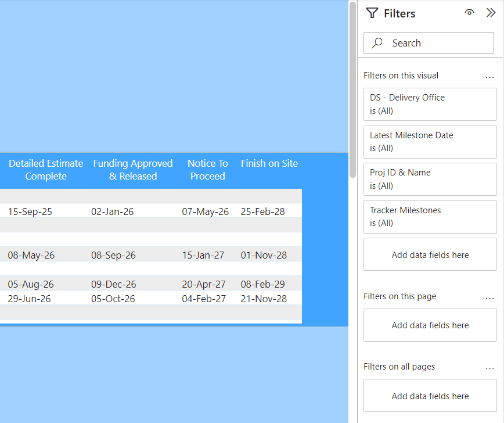Viewport: 504px width, 423px height.
Task: Click the Filters funnel icon
Action: [x=372, y=13]
